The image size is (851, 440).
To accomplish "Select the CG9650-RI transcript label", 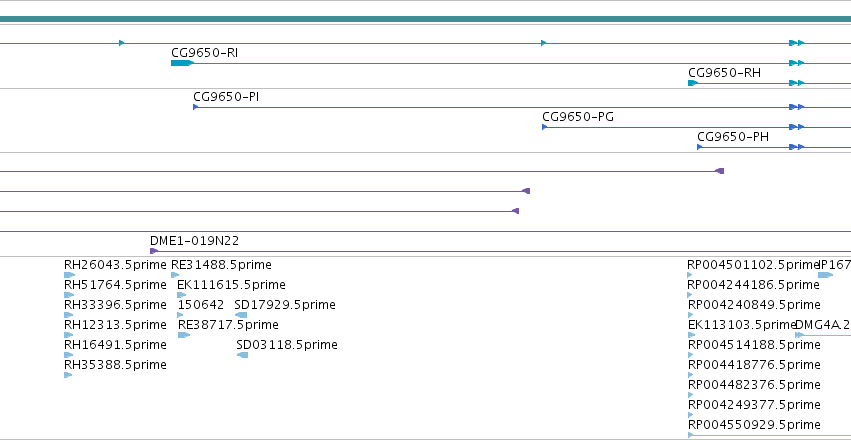I will click(205, 53).
